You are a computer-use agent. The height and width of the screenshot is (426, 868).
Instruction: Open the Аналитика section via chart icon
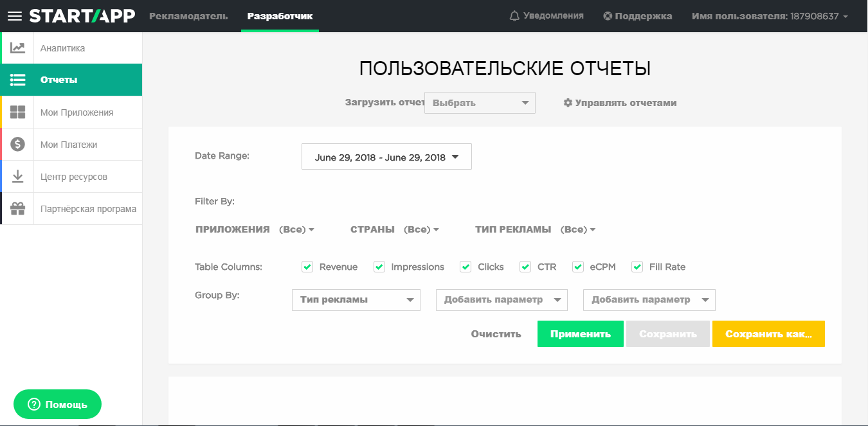tap(17, 48)
